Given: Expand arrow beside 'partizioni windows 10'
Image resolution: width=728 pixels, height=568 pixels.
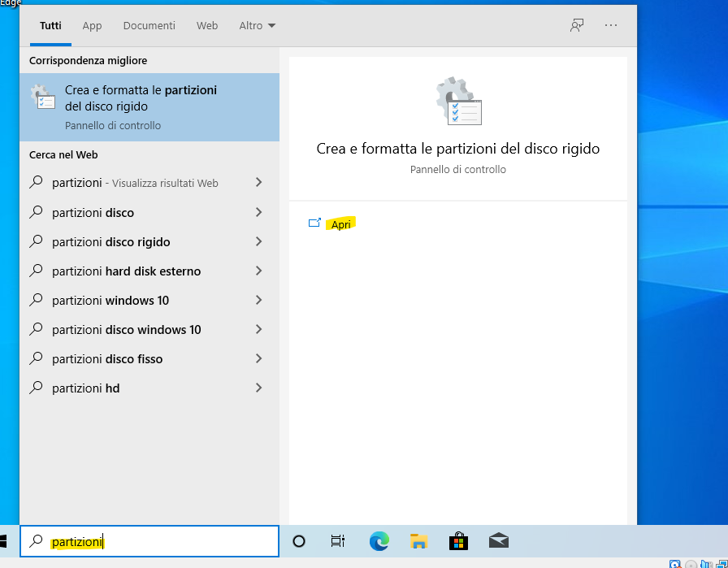Looking at the screenshot, I should tap(258, 300).
